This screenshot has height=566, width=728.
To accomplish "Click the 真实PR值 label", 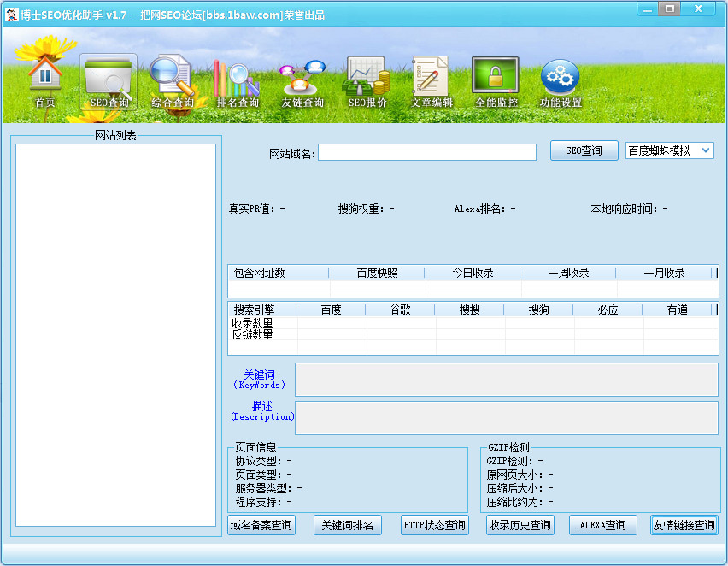I will [x=253, y=209].
